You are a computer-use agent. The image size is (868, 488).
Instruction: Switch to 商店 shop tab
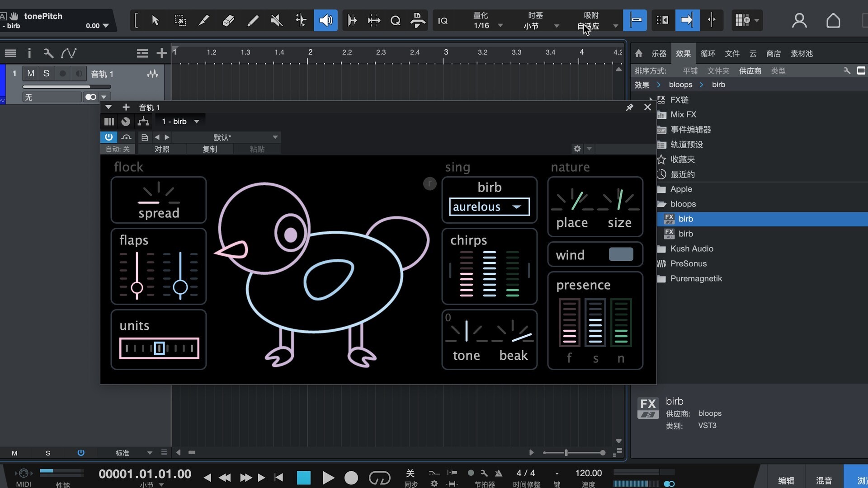(x=774, y=54)
